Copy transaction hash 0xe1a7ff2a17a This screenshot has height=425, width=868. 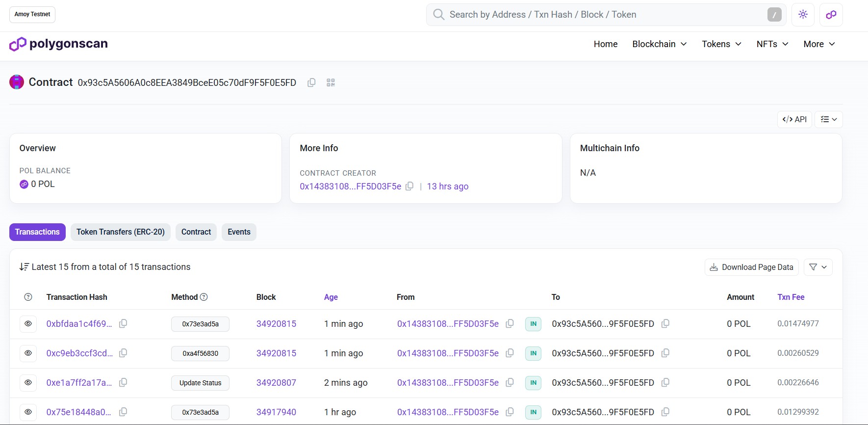pos(123,382)
